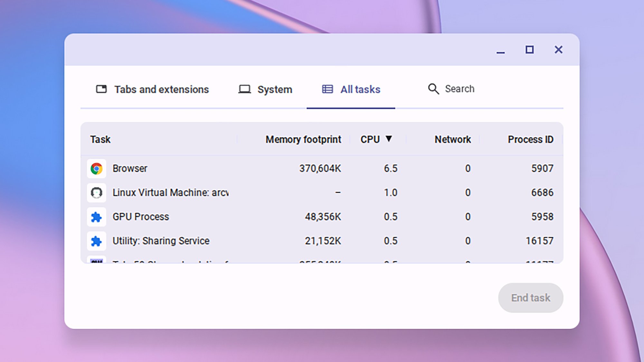Toggle CPU sort direction arrow
This screenshot has width=644, height=362.
click(389, 139)
